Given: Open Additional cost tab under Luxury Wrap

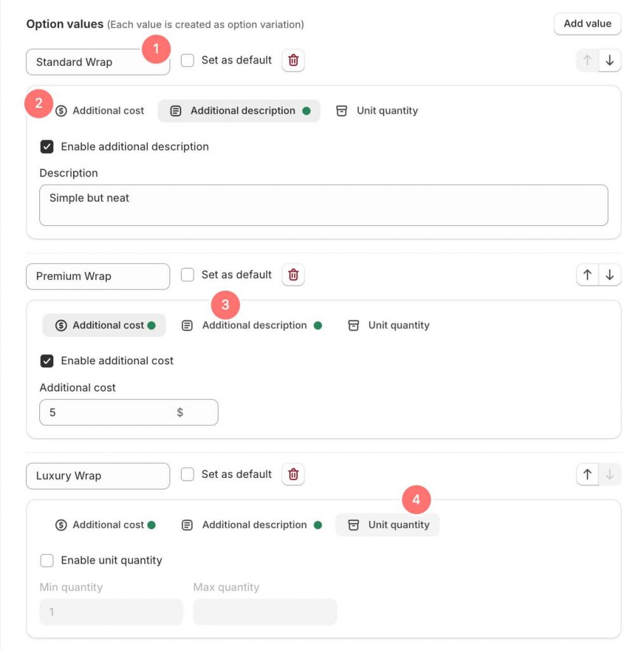Looking at the screenshot, I should click(x=104, y=525).
